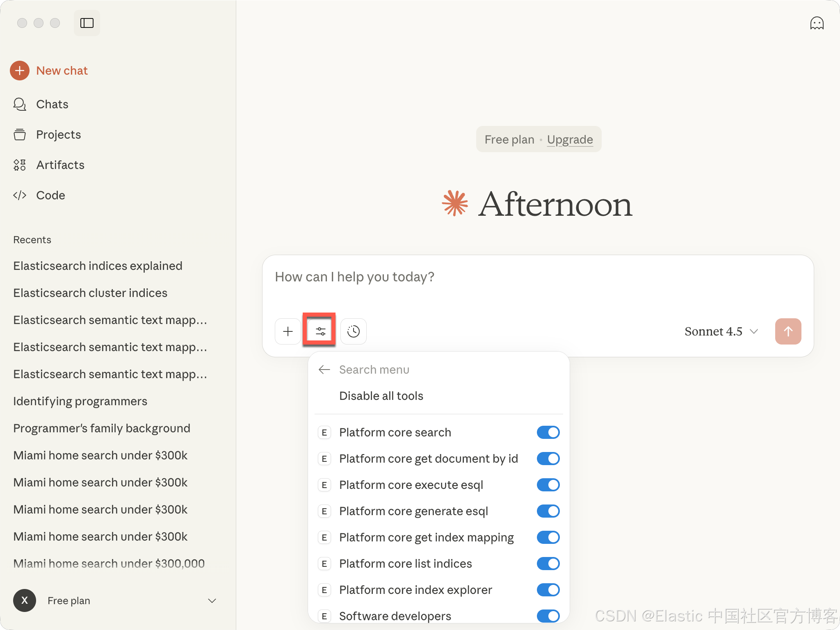840x630 pixels.
Task: Click the Upgrade link
Action: point(570,139)
